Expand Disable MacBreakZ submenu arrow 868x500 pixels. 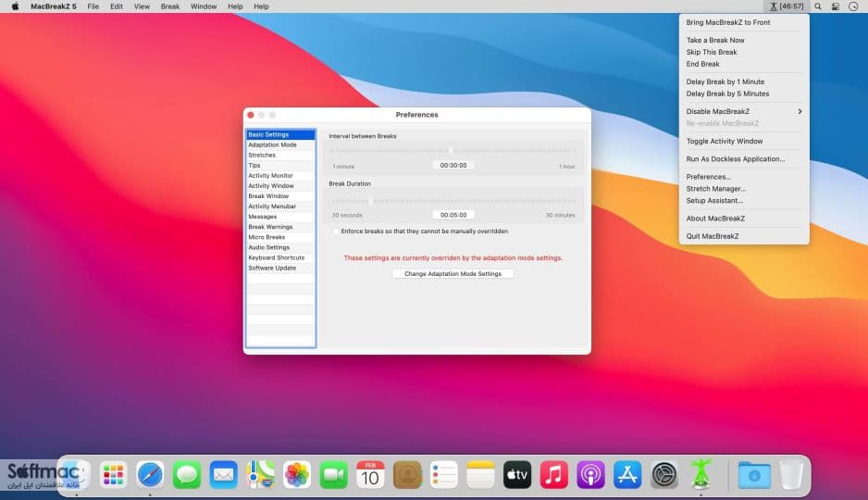(x=800, y=111)
